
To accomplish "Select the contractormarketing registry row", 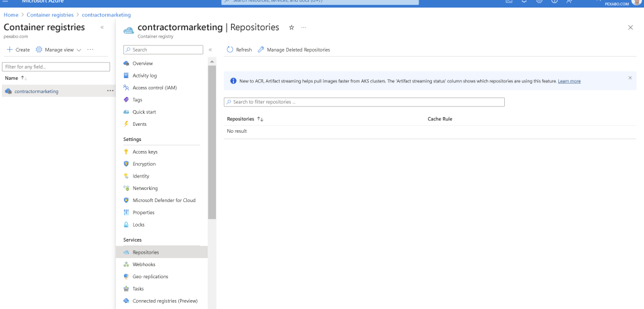I will coord(57,91).
